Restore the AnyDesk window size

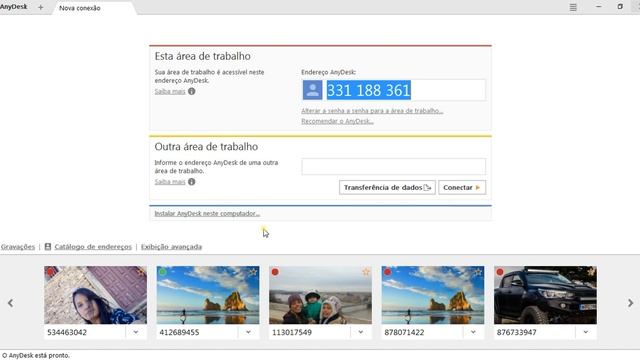(x=620, y=7)
